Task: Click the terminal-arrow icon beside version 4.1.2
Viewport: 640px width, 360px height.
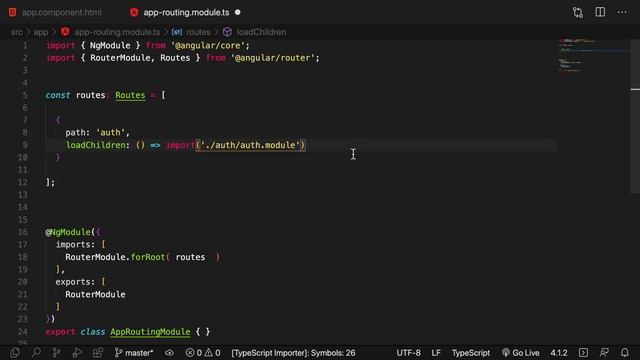Action: 583,352
